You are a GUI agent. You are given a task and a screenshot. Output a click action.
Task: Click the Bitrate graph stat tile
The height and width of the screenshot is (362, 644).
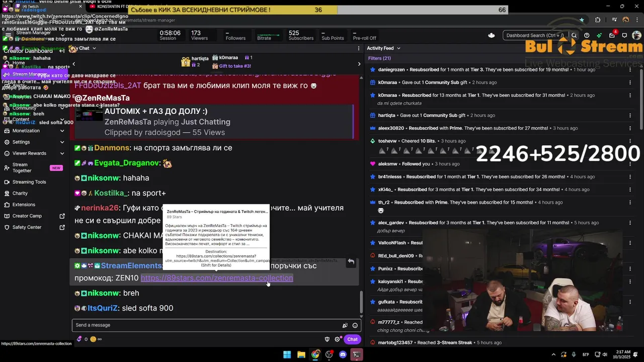tap(268, 36)
